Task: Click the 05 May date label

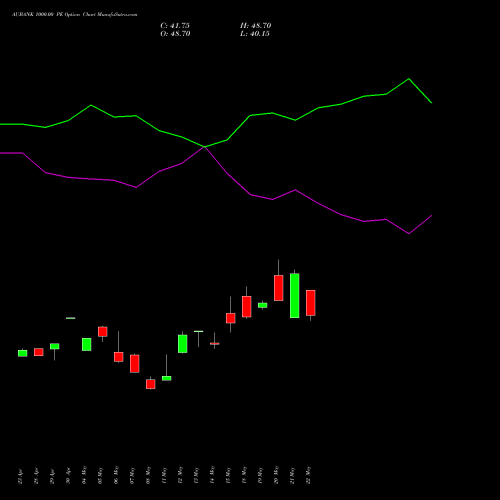Action: click(x=101, y=476)
